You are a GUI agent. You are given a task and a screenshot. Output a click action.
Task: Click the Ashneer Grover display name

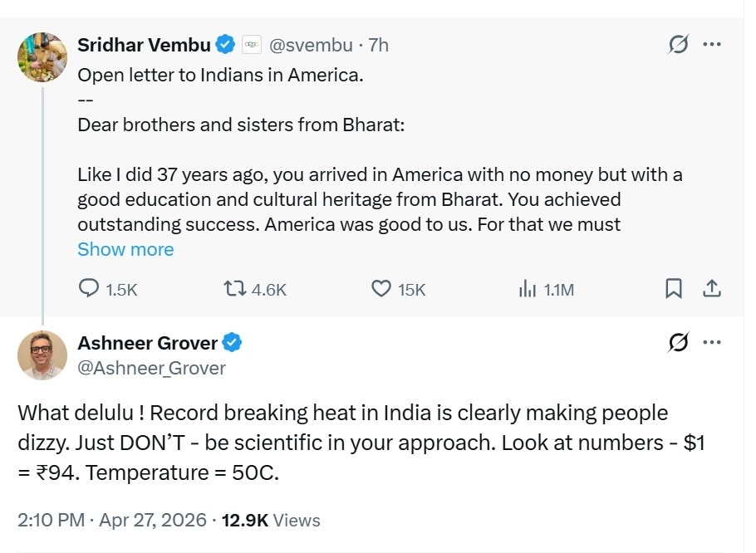coord(147,342)
